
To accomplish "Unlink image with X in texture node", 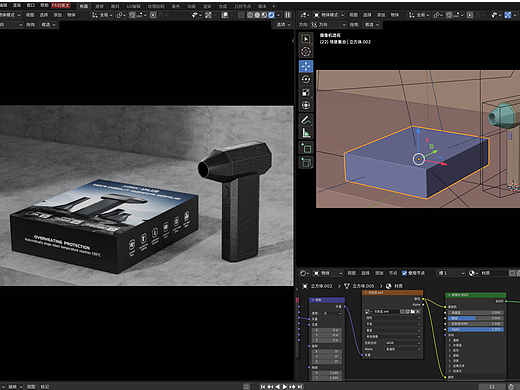I will click(418, 311).
